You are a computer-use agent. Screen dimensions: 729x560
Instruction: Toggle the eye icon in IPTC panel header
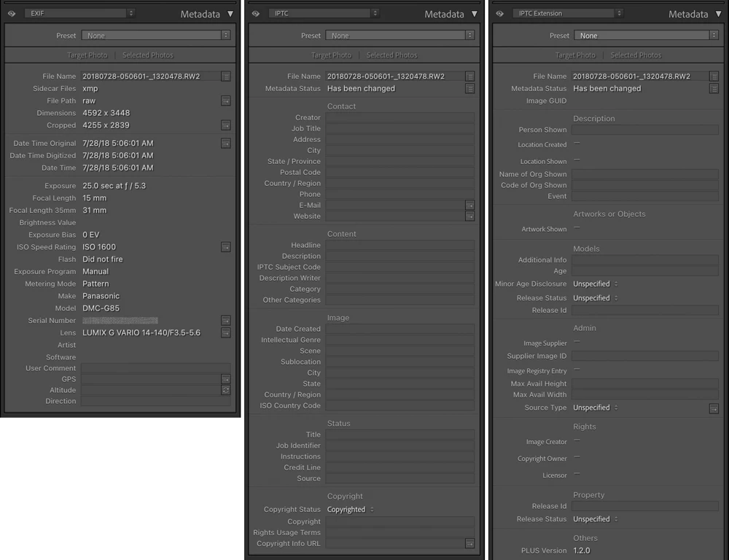coord(256,13)
